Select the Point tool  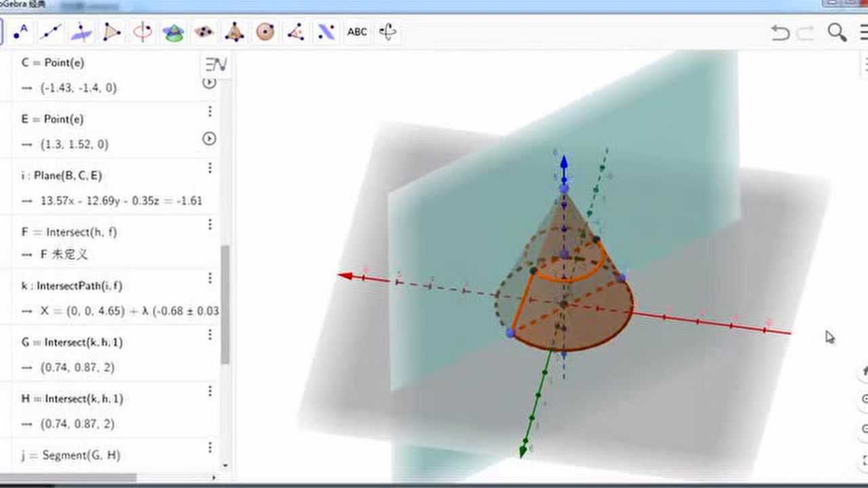20,31
